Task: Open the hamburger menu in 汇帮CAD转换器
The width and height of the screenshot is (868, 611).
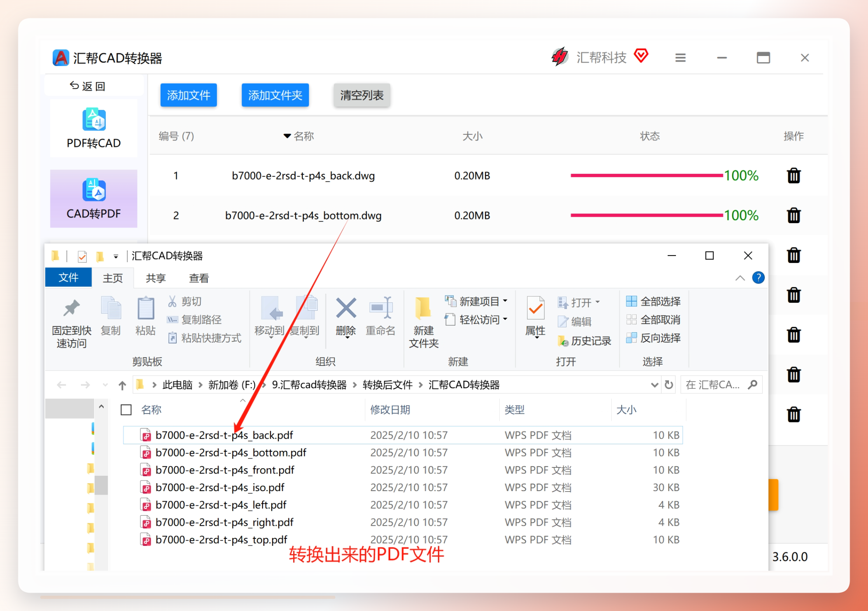Action: click(x=680, y=58)
